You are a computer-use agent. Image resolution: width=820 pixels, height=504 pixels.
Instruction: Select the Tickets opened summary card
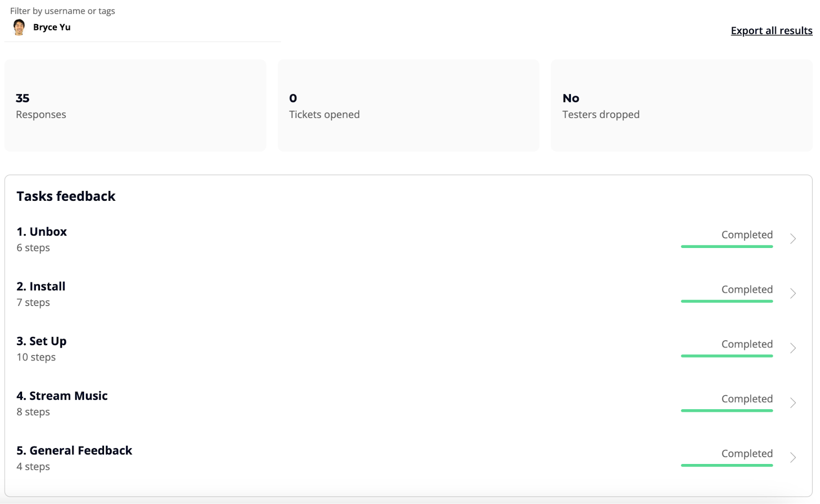pyautogui.click(x=408, y=106)
